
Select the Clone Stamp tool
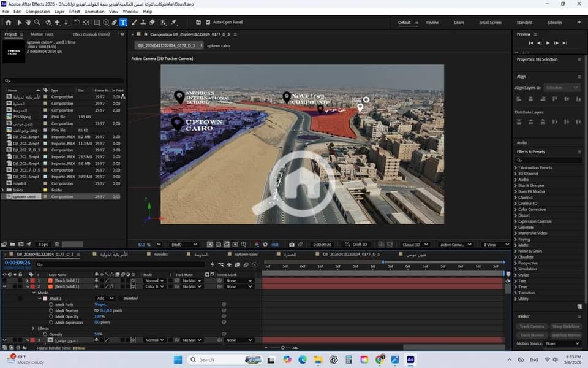[143, 22]
